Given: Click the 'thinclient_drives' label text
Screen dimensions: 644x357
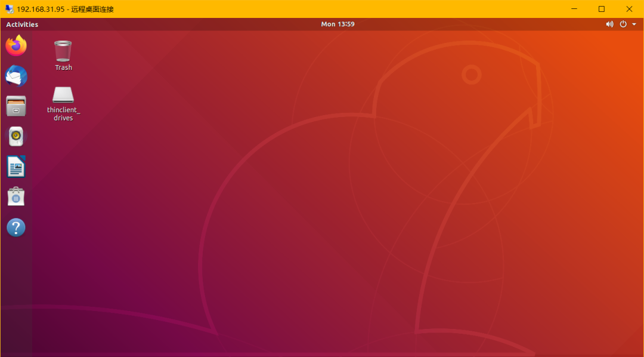Looking at the screenshot, I should (x=63, y=114).
